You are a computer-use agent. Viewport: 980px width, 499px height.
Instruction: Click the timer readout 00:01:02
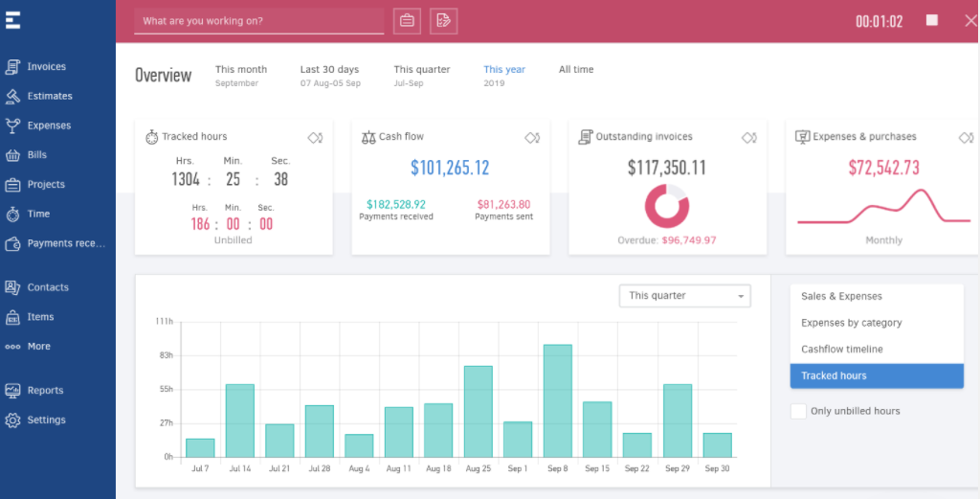tap(879, 21)
